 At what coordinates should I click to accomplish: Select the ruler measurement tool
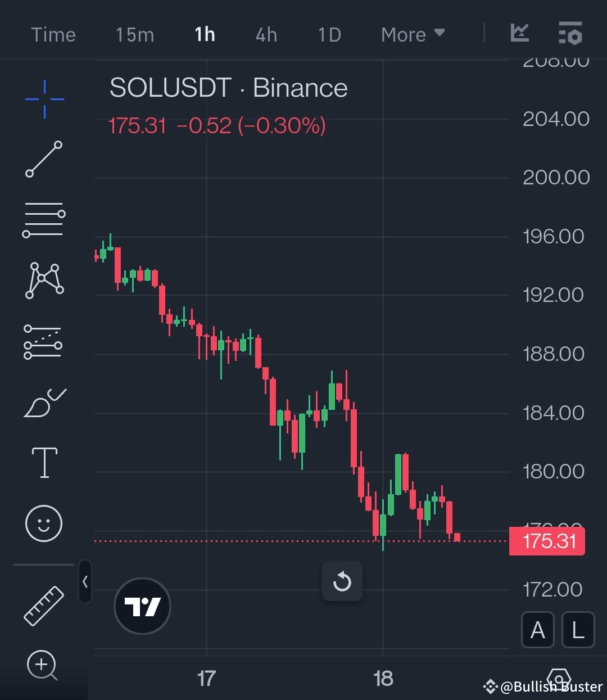pyautogui.click(x=43, y=604)
